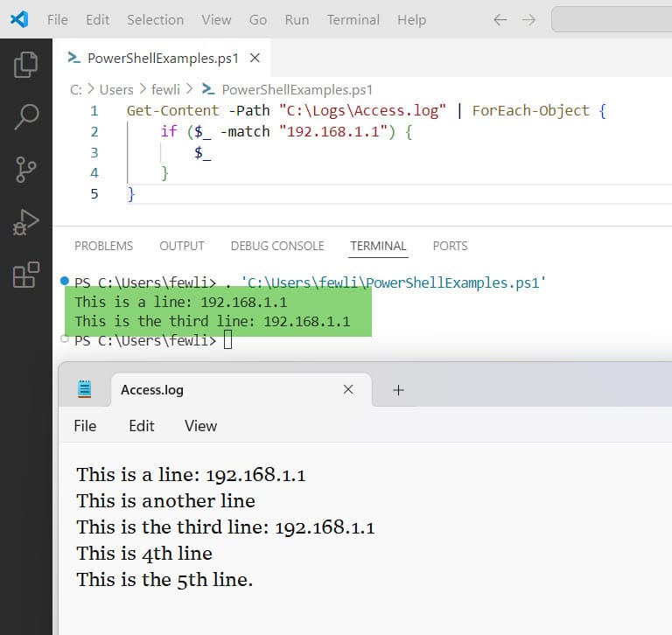Click the $_ variable on line 3
This screenshot has width=672, height=635.
click(x=202, y=152)
